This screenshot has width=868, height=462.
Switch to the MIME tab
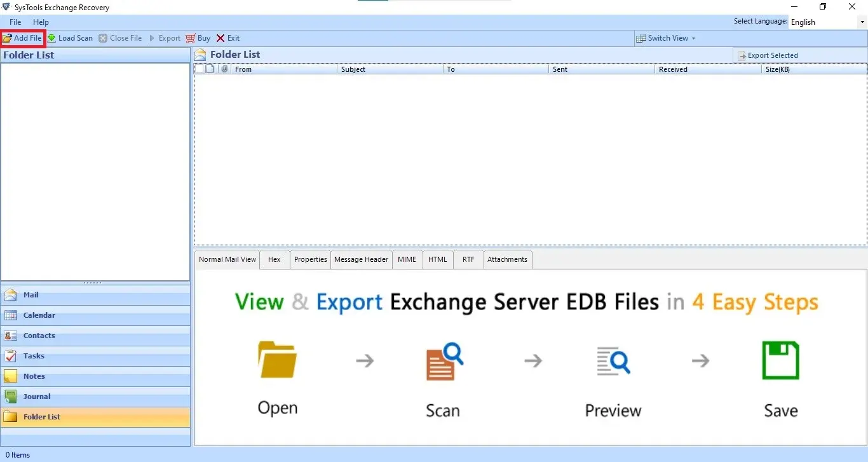click(x=407, y=259)
